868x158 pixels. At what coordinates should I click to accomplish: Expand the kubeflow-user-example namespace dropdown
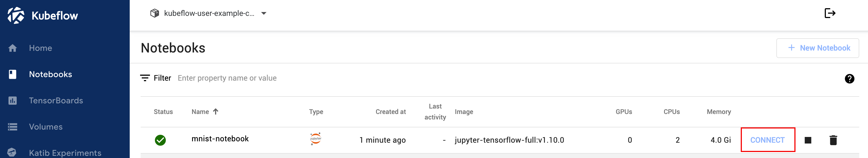pyautogui.click(x=264, y=13)
